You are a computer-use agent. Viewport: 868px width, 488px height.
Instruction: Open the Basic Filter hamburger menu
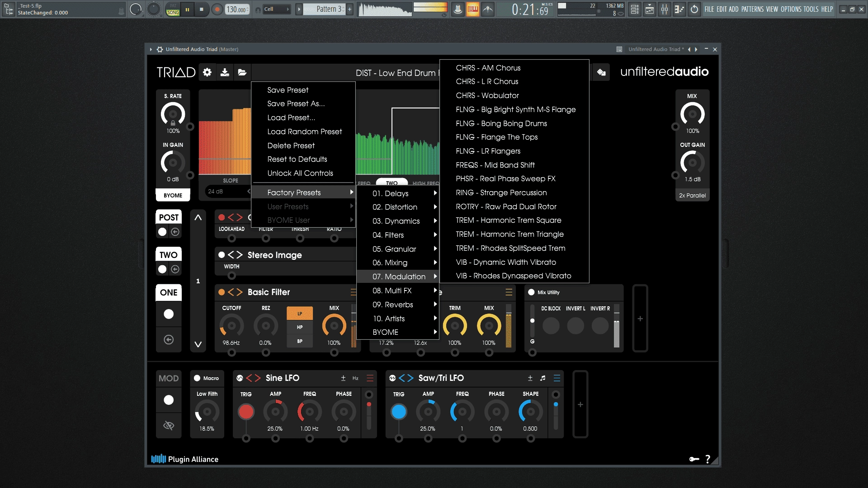(353, 292)
